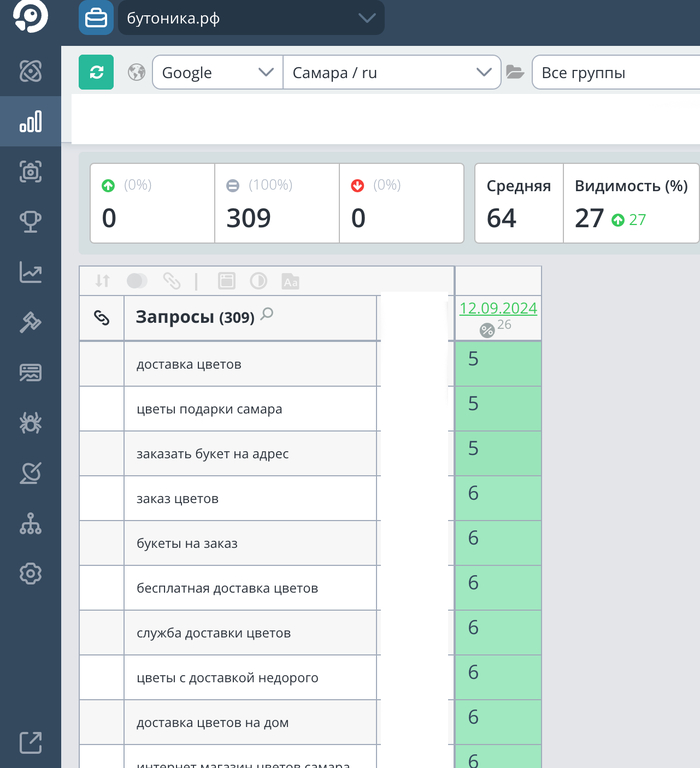Open the trophy competitors sidebar icon
The image size is (700, 768).
click(x=30, y=221)
